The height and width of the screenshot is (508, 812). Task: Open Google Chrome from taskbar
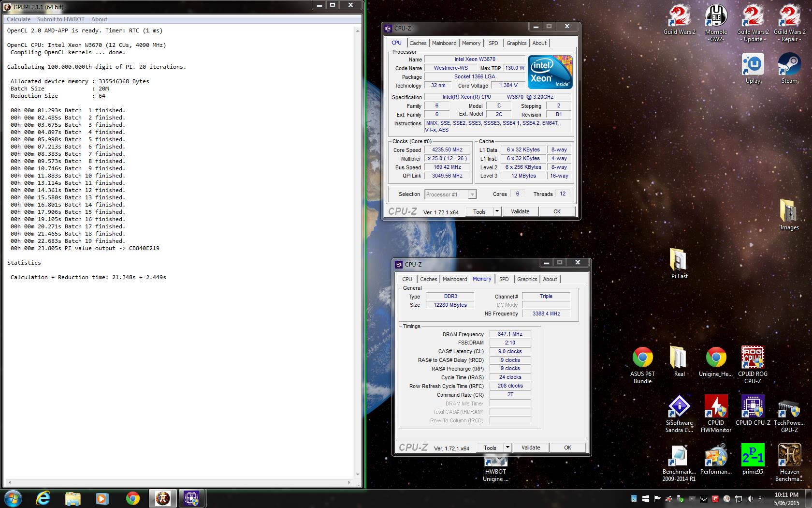[x=132, y=498]
